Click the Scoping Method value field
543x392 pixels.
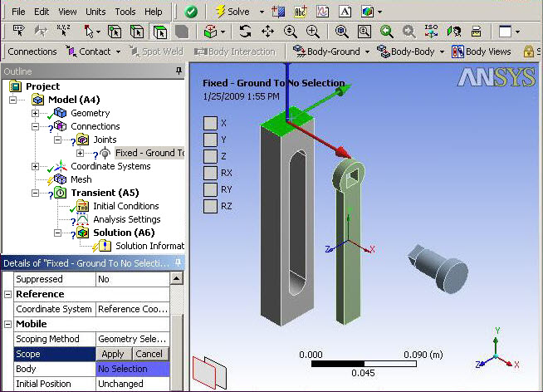tap(132, 339)
